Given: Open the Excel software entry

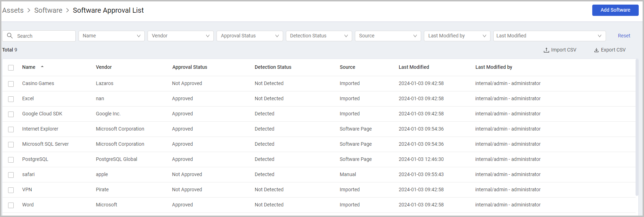Looking at the screenshot, I should [x=28, y=98].
